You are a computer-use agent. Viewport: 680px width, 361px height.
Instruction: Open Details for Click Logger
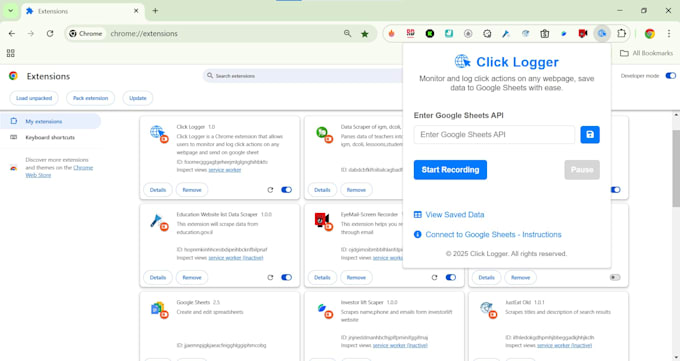[x=158, y=190]
